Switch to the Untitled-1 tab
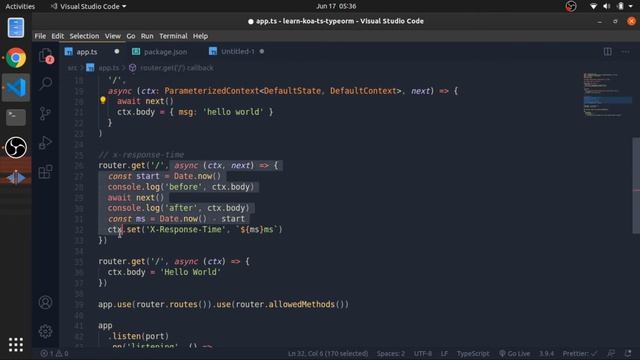 (238, 51)
